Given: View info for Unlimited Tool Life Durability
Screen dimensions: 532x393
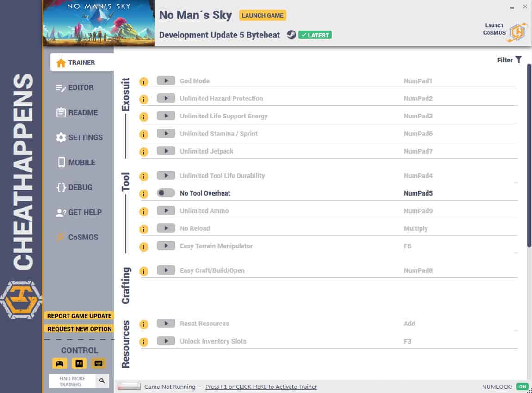Looking at the screenshot, I should pos(144,176).
